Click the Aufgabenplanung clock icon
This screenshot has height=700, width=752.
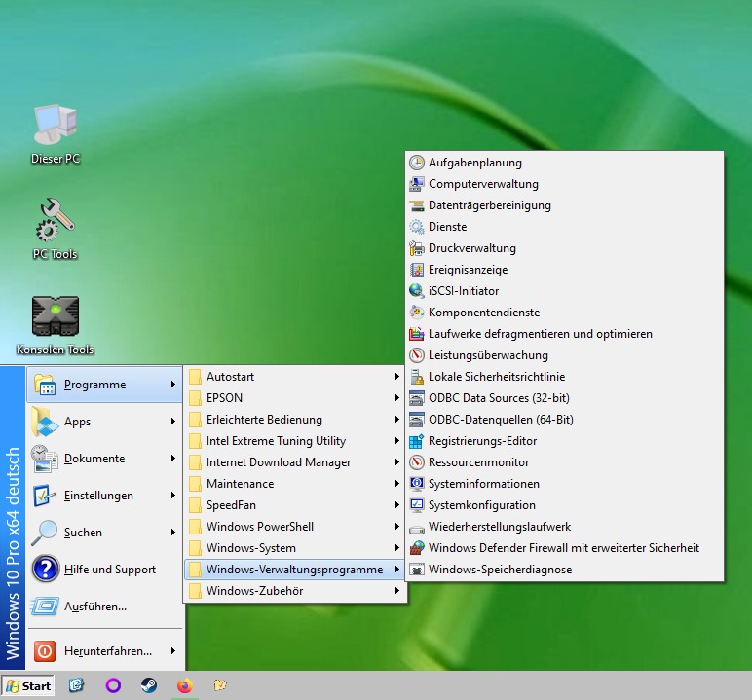[x=416, y=163]
